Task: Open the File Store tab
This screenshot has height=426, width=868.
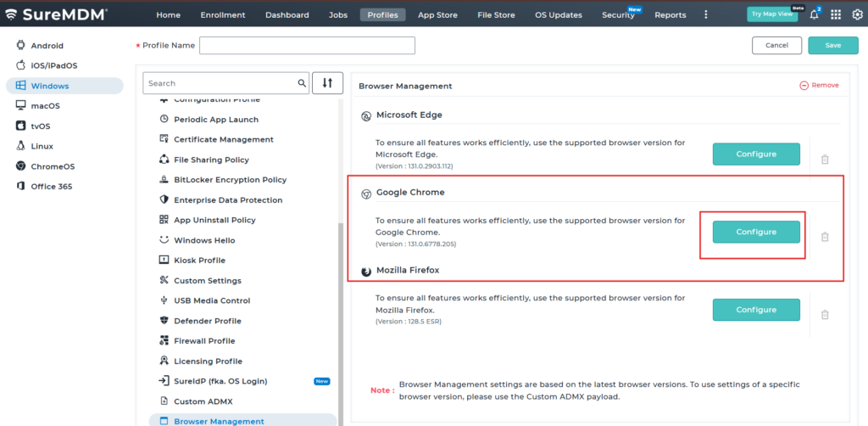Action: (x=496, y=15)
